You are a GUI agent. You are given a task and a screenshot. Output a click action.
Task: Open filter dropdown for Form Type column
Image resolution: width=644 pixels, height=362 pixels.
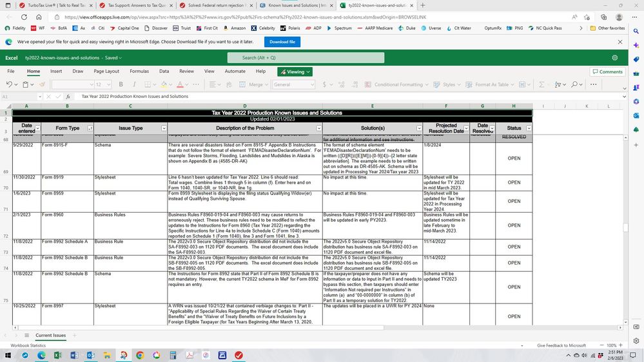pos(90,128)
